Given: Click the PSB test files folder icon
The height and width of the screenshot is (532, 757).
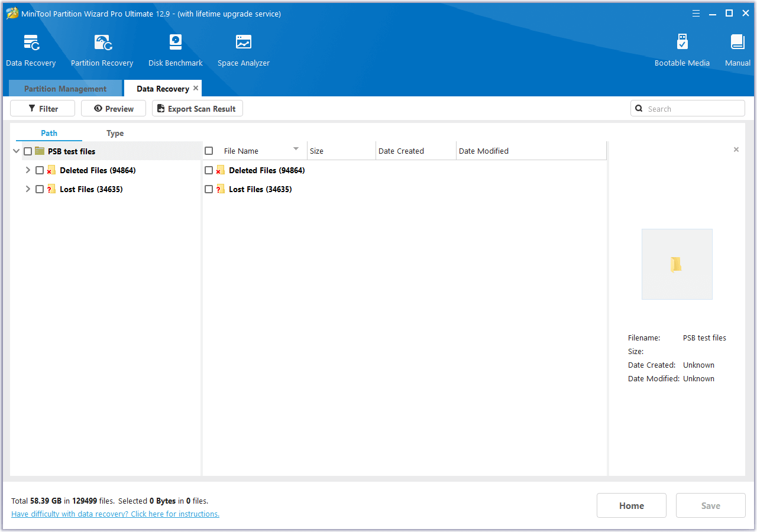Looking at the screenshot, I should [x=40, y=151].
